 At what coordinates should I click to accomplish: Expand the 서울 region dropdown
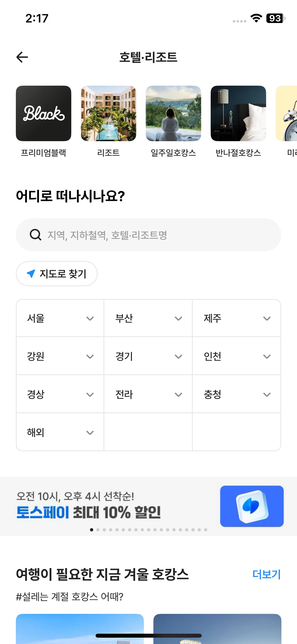pos(90,319)
